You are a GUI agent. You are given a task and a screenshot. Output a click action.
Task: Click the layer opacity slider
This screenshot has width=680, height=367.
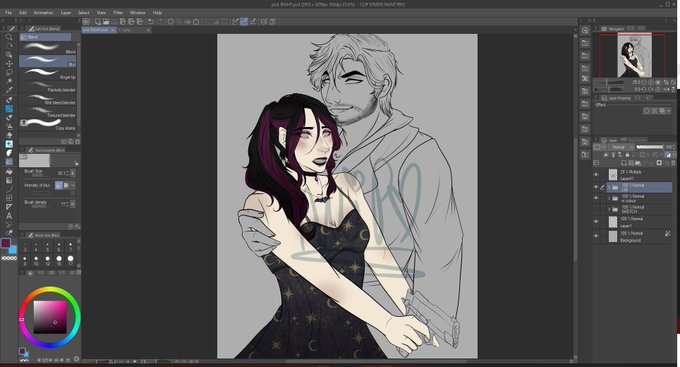pyautogui.click(x=649, y=147)
